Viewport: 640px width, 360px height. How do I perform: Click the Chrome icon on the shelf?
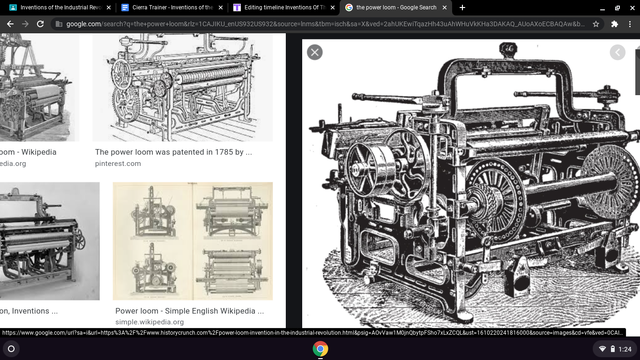tap(320, 349)
